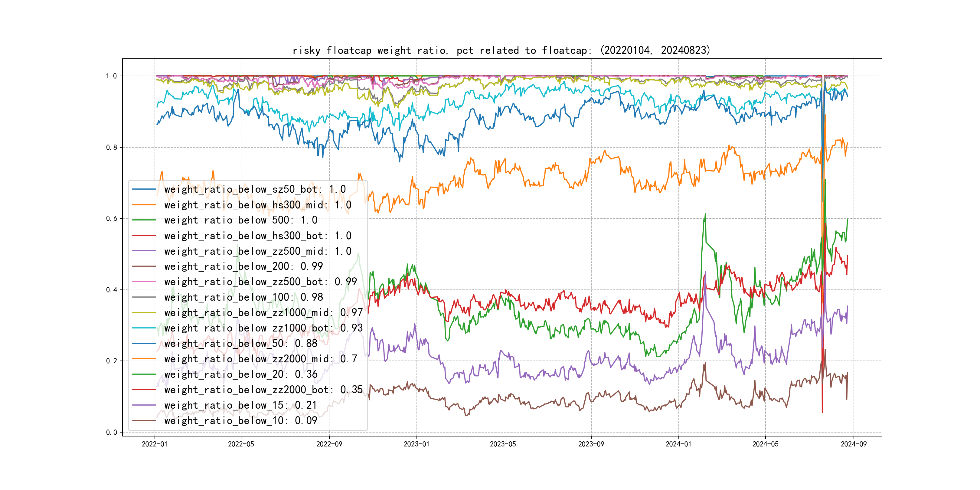Click the cyan weight_ratio_below_zz1000_bot legend line
This screenshot has height=490, width=980.
[144, 328]
